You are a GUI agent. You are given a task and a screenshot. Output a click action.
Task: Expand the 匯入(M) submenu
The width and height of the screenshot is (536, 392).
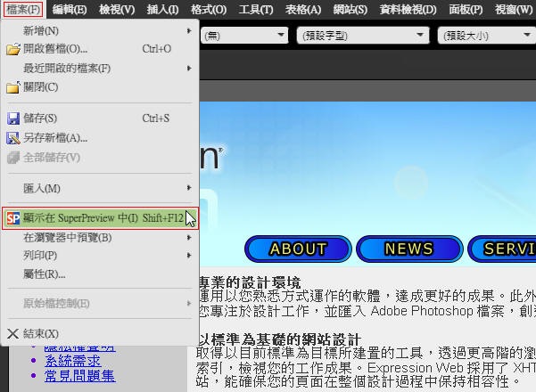click(100, 188)
